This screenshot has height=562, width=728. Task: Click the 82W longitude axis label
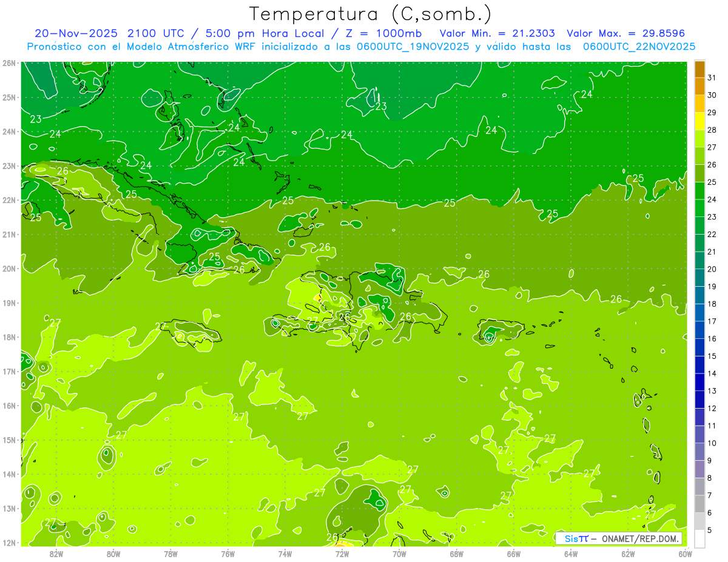coord(56,554)
